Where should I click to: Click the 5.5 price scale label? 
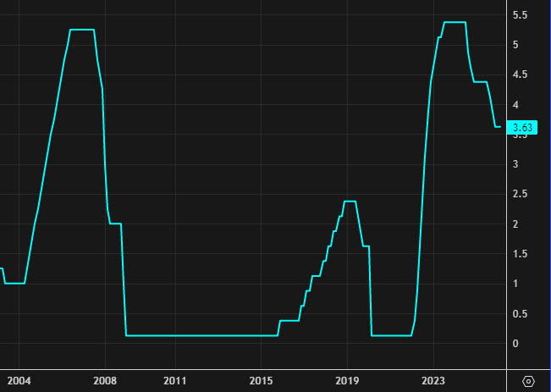521,15
